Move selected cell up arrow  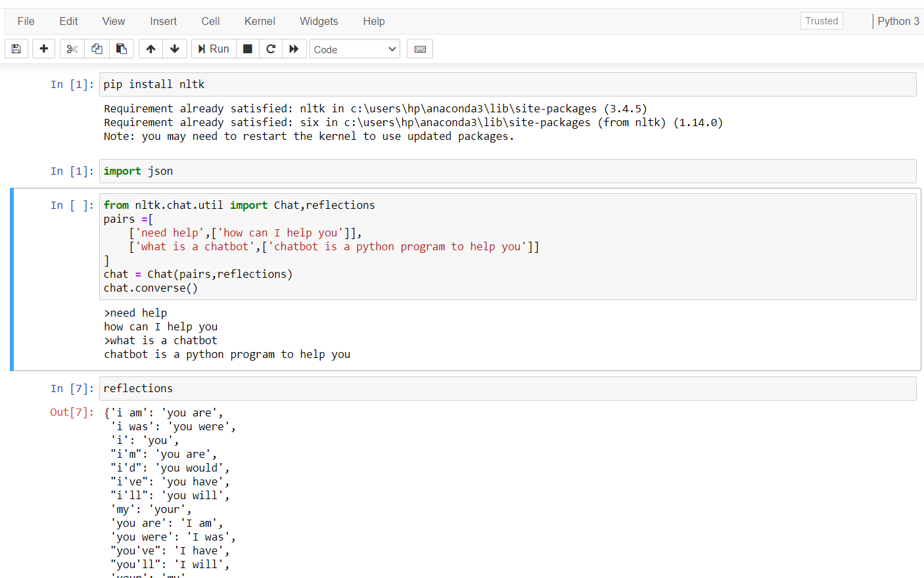point(150,49)
